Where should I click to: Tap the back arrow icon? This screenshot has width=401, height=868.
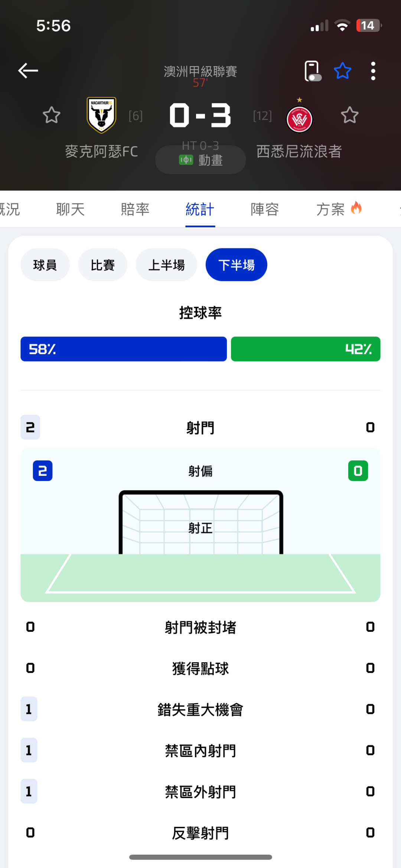click(x=28, y=71)
